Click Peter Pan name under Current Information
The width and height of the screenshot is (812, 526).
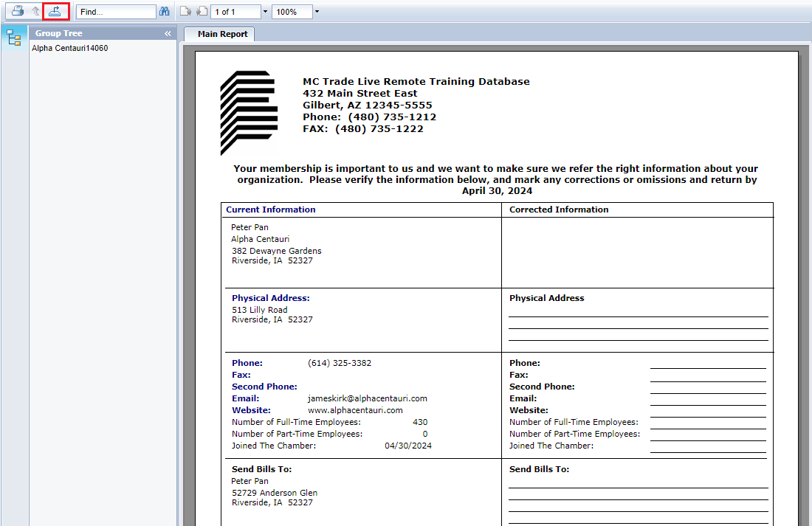pos(250,227)
